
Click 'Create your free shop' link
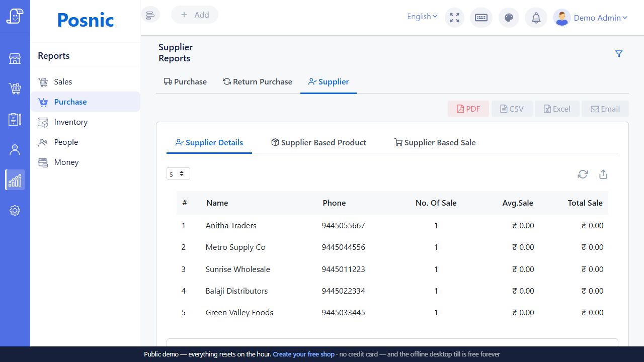[304, 354]
